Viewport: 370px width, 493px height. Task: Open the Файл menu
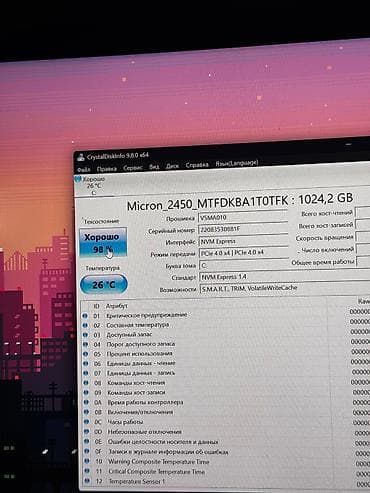tap(83, 169)
